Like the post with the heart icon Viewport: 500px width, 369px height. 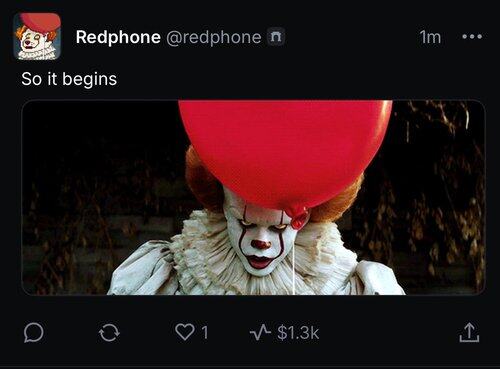pos(185,332)
